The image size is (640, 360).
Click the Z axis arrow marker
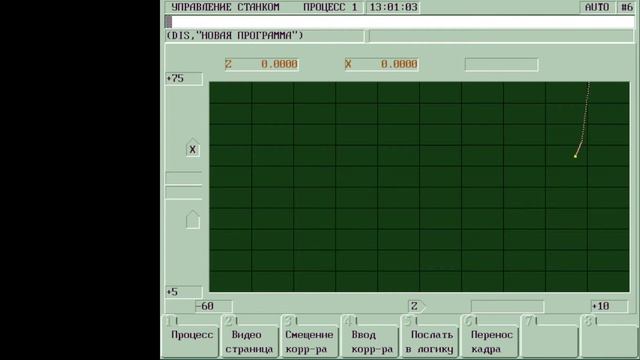[x=417, y=306]
